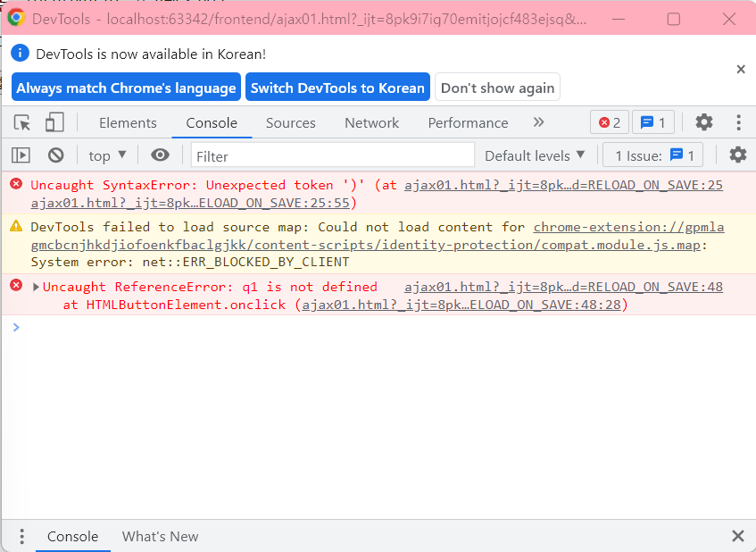Click the console Filter input field

(x=333, y=155)
